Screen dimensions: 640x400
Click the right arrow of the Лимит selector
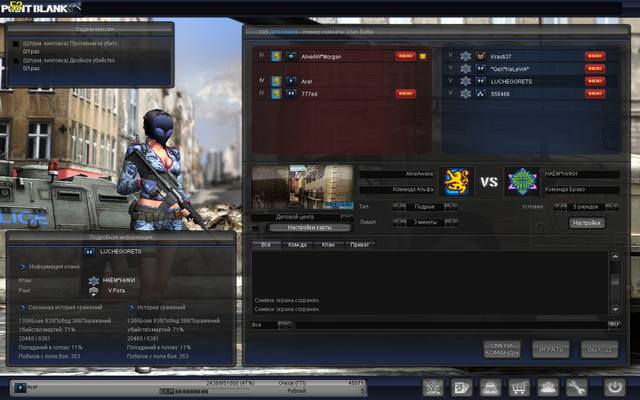[x=451, y=222]
